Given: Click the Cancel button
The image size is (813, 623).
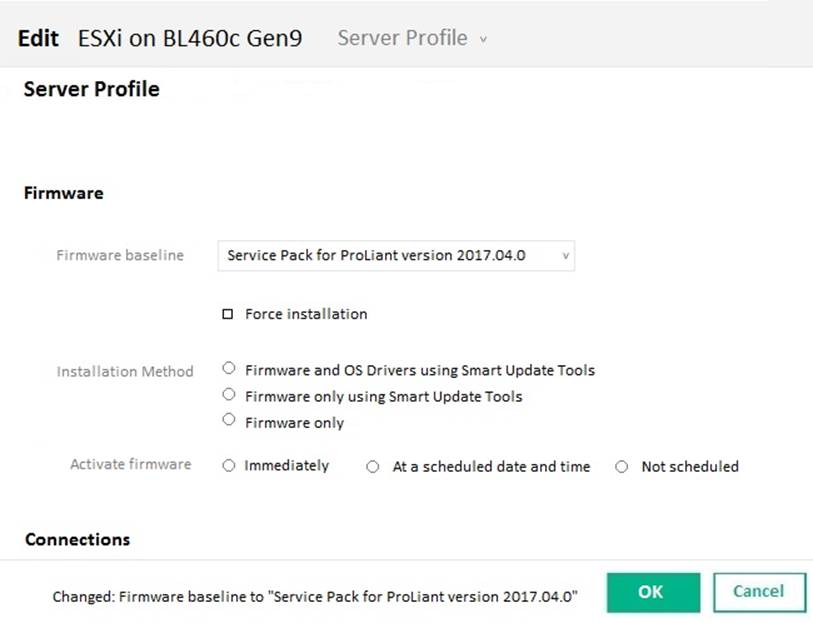Looking at the screenshot, I should tap(758, 591).
